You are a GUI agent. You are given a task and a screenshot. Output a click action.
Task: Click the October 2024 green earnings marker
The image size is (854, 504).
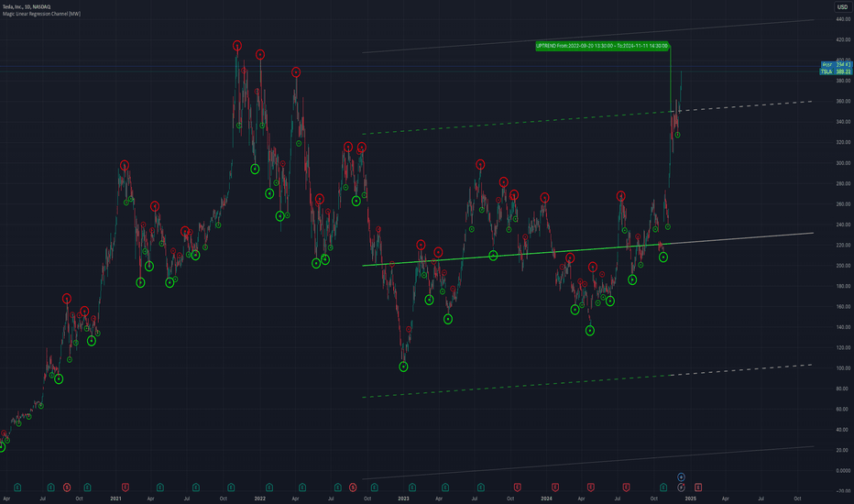pyautogui.click(x=663, y=488)
